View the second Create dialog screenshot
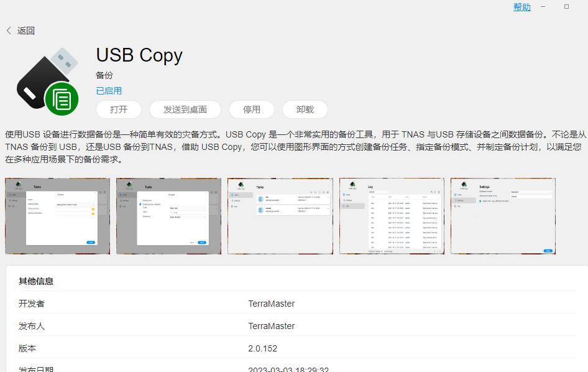Viewport: 588px width, 372px height. (168, 215)
